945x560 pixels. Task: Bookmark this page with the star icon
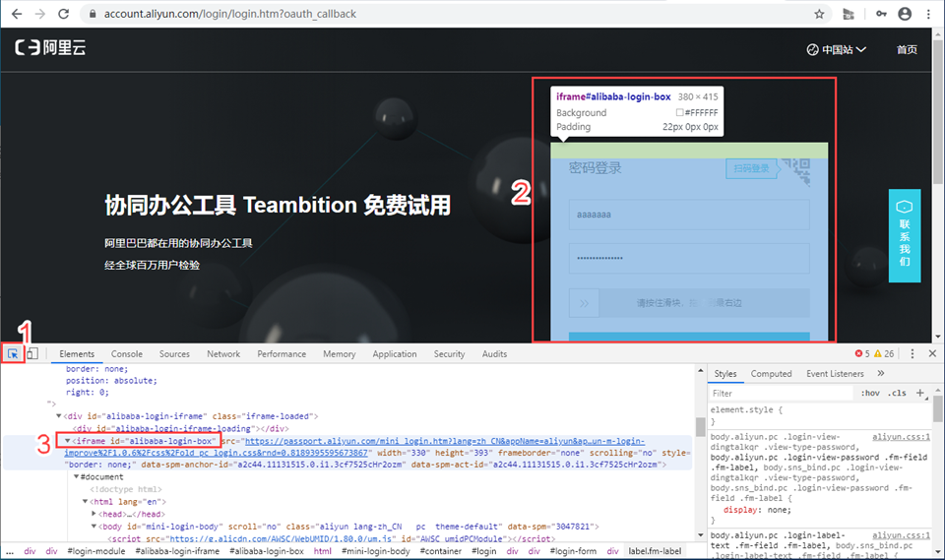coord(819,14)
